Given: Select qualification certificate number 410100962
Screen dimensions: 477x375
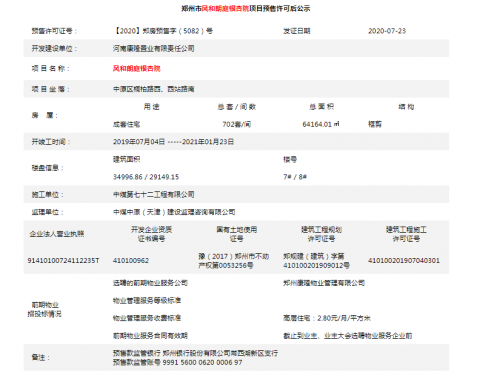Looking at the screenshot, I should (x=131, y=261).
